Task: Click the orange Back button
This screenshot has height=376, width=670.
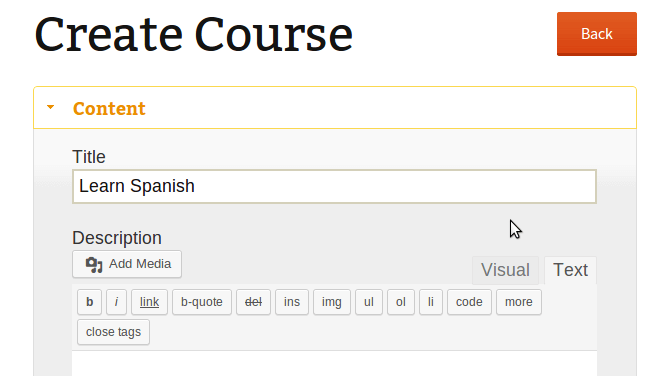Action: pyautogui.click(x=597, y=34)
